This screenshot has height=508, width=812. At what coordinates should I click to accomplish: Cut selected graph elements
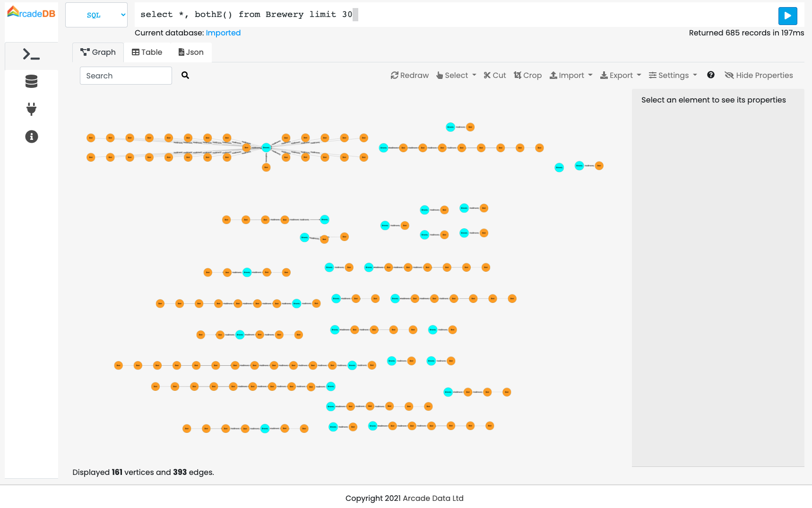tap(494, 75)
